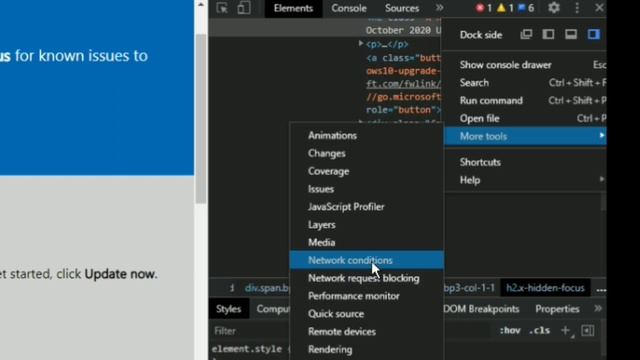
Task: Click the webpage vertical scrollbar thumb
Action: point(201,118)
